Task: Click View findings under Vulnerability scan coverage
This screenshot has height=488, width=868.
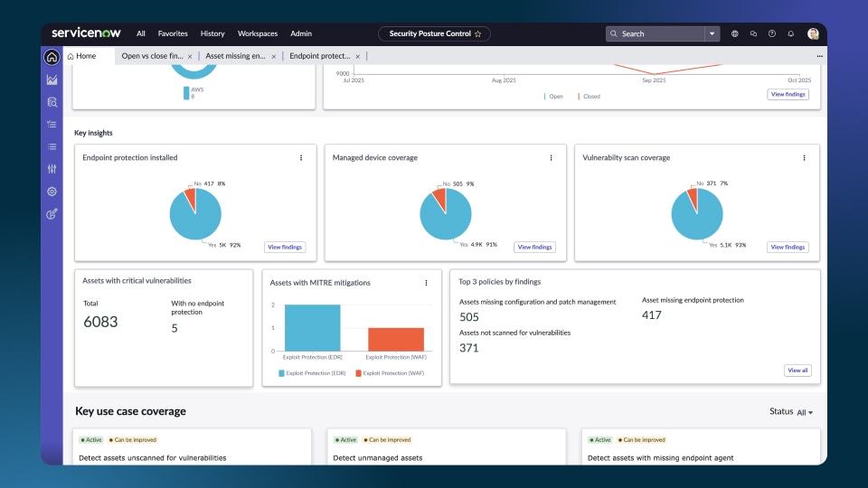Action: [788, 247]
